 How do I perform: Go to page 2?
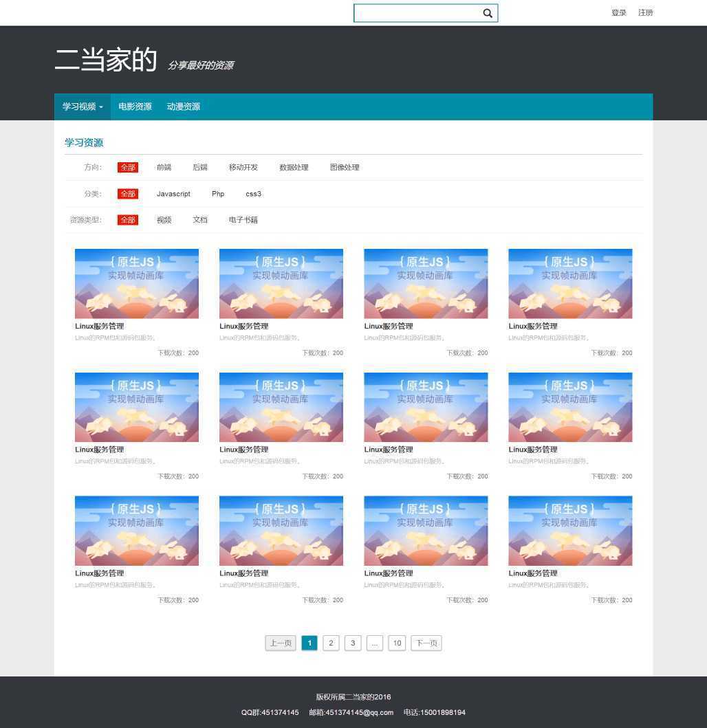(x=331, y=643)
